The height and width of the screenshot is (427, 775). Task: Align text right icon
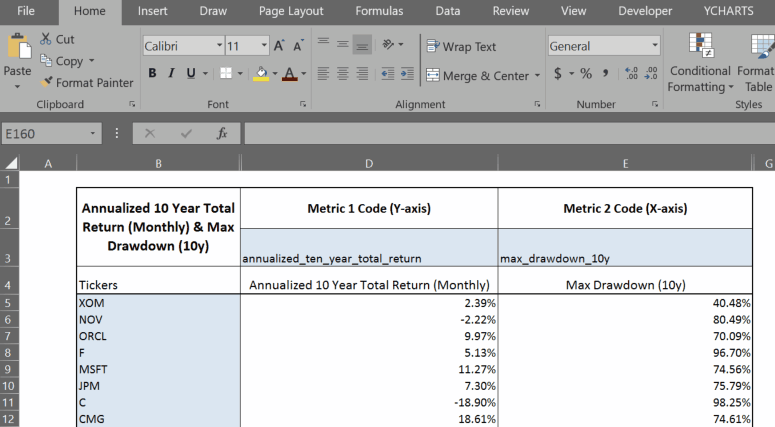click(x=362, y=74)
